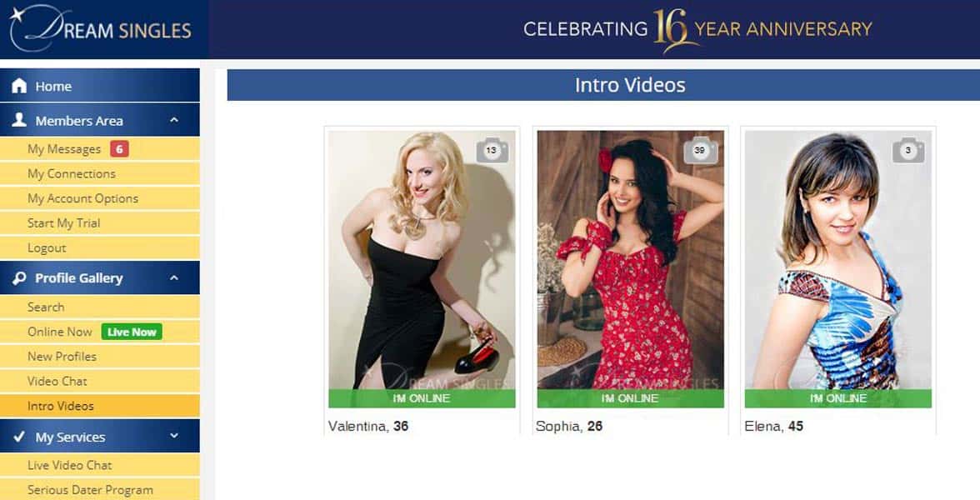The width and height of the screenshot is (980, 500).
Task: Click the Logout link
Action: click(47, 248)
